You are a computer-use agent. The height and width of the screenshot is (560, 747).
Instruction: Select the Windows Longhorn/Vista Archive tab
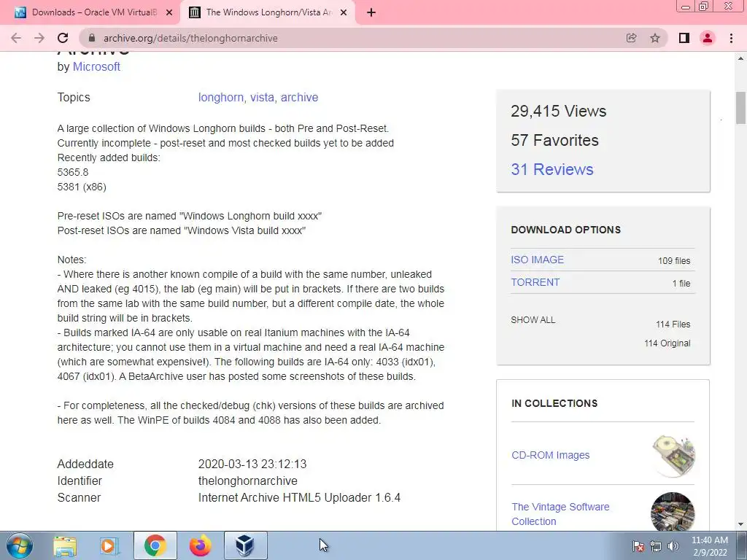click(268, 13)
